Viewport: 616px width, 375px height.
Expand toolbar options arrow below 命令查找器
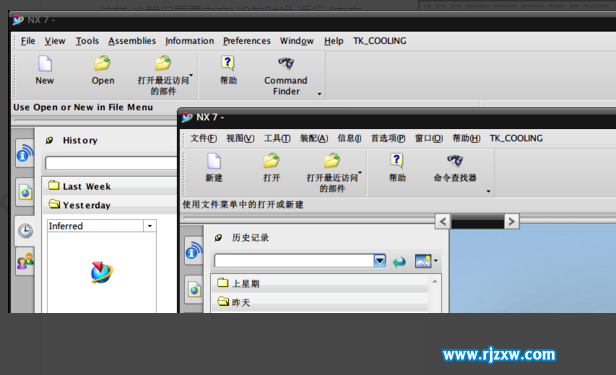point(488,191)
